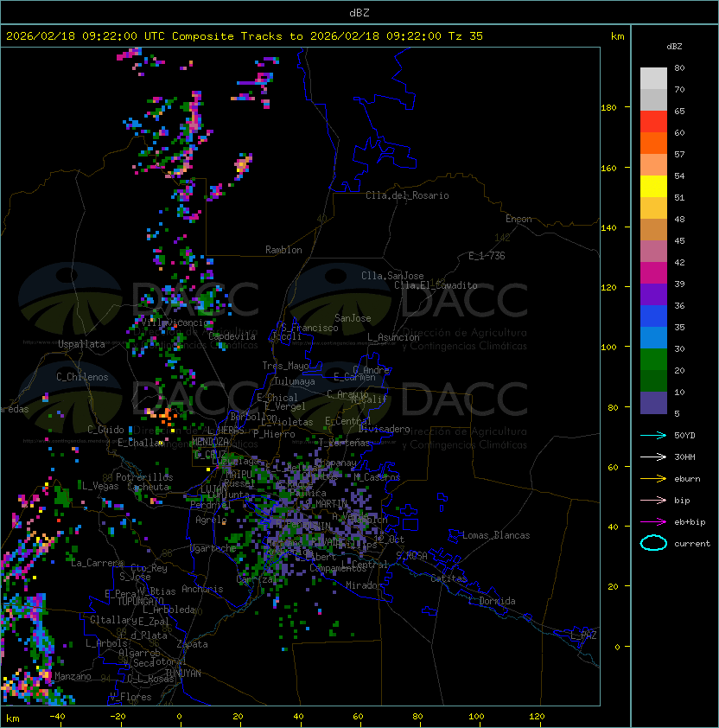
Task: Click the 'C_Chilenos' map label
Action: point(82,377)
